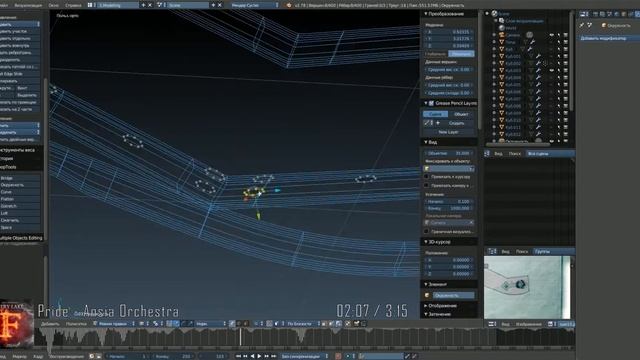Click the jump to start playback icon
The height and width of the screenshot is (360, 640).
238,356
